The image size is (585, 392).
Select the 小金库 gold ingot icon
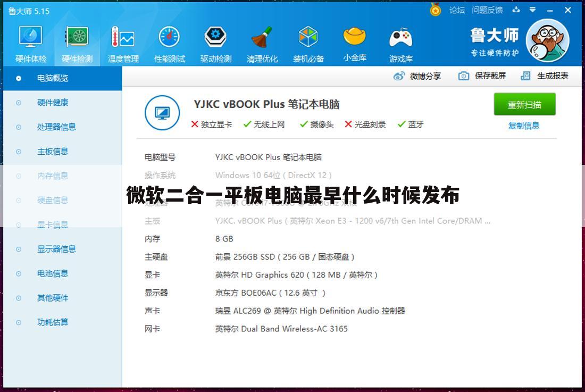coord(354,37)
